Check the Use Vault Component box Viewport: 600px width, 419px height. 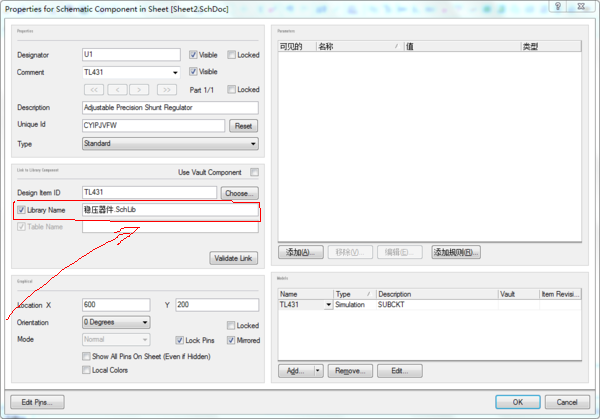click(x=254, y=173)
